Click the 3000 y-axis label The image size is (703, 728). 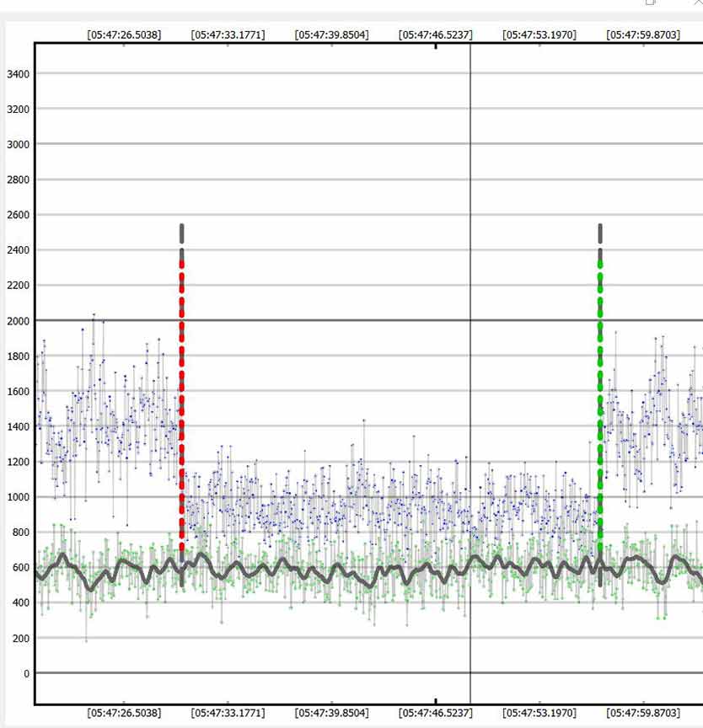(x=18, y=144)
